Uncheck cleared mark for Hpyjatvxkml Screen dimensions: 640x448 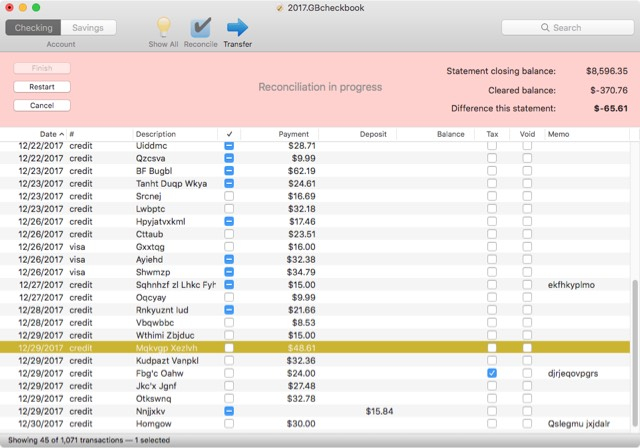(229, 222)
